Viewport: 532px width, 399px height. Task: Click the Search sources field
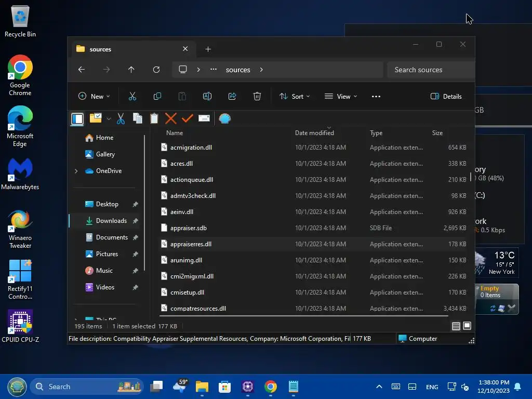click(431, 70)
